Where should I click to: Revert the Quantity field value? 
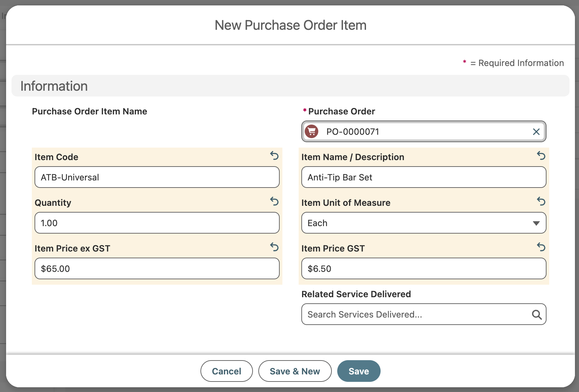[x=274, y=201]
